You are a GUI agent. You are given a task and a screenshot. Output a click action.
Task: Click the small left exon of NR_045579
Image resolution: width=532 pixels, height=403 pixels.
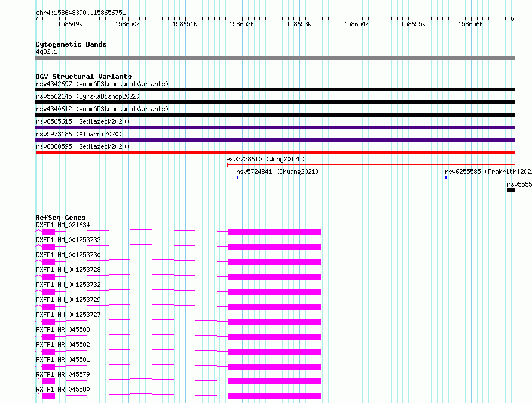(48, 381)
